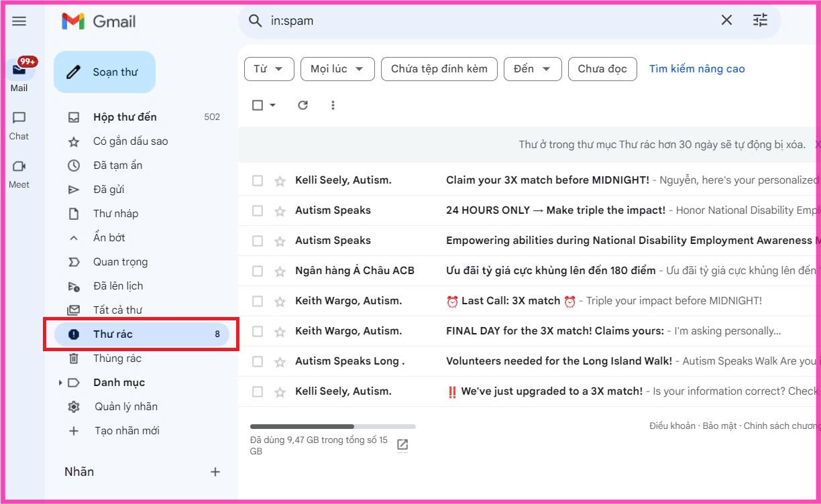Toggle the Chưa đọc unread filter chip
821x504 pixels.
point(602,69)
